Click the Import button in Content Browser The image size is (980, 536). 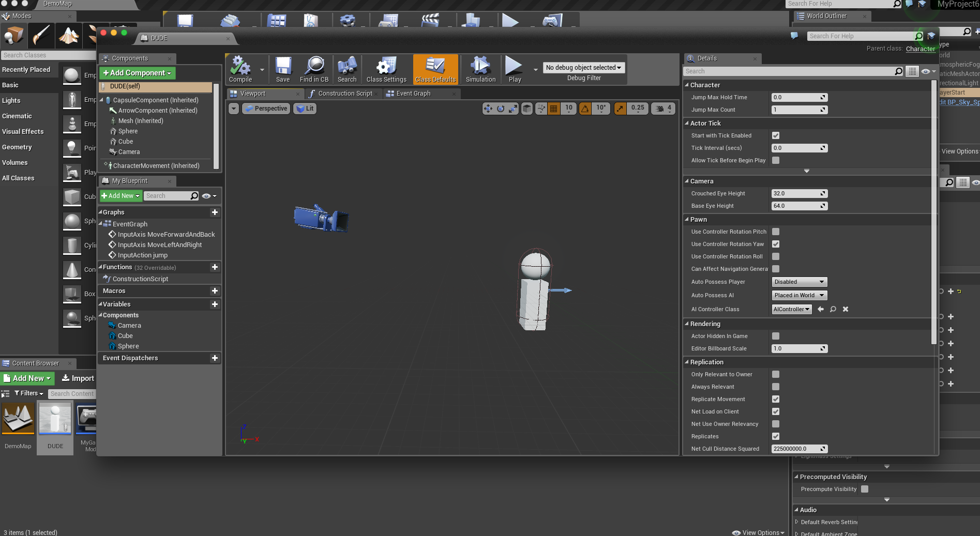pyautogui.click(x=78, y=378)
